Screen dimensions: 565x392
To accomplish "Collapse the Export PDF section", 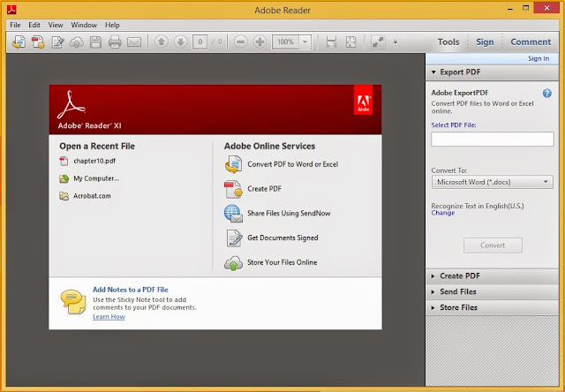I will tap(492, 72).
